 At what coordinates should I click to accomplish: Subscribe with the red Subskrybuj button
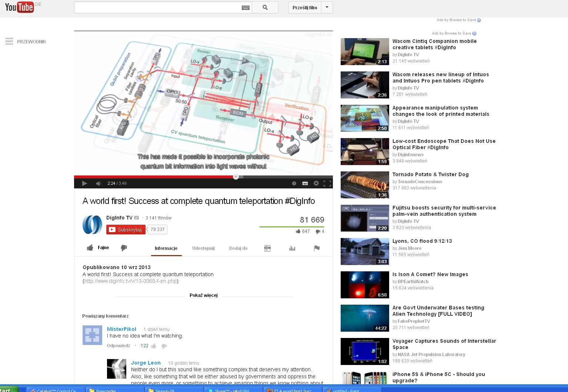[126, 229]
